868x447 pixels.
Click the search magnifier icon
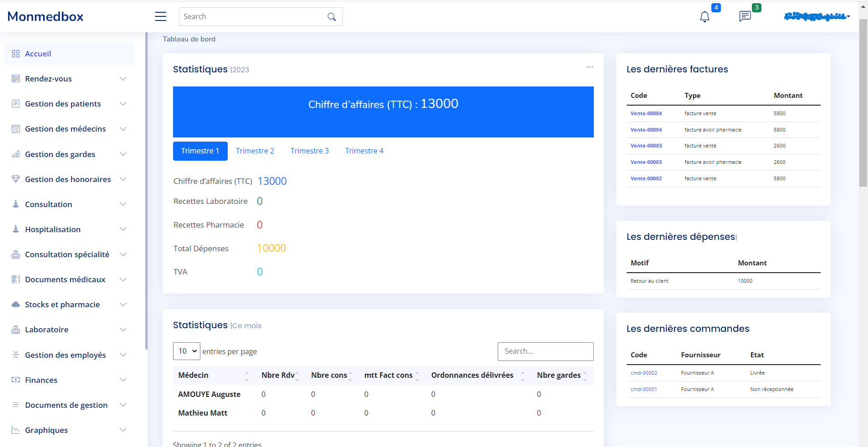[332, 17]
